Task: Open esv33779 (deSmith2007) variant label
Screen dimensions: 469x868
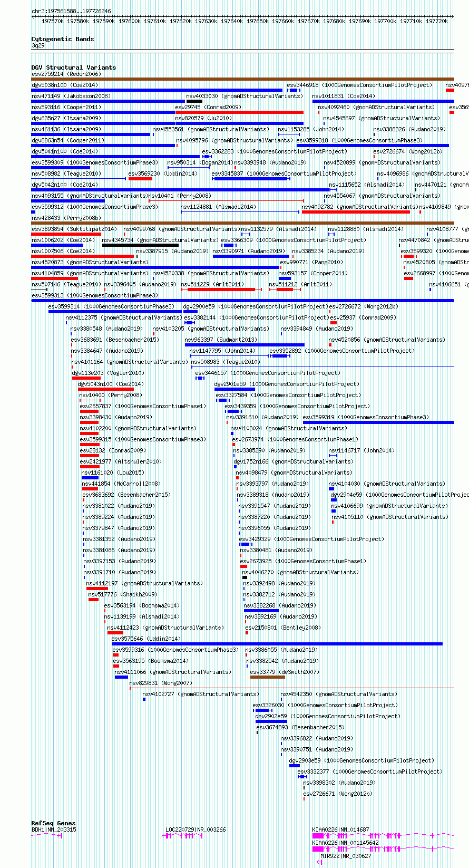Action: [285, 672]
